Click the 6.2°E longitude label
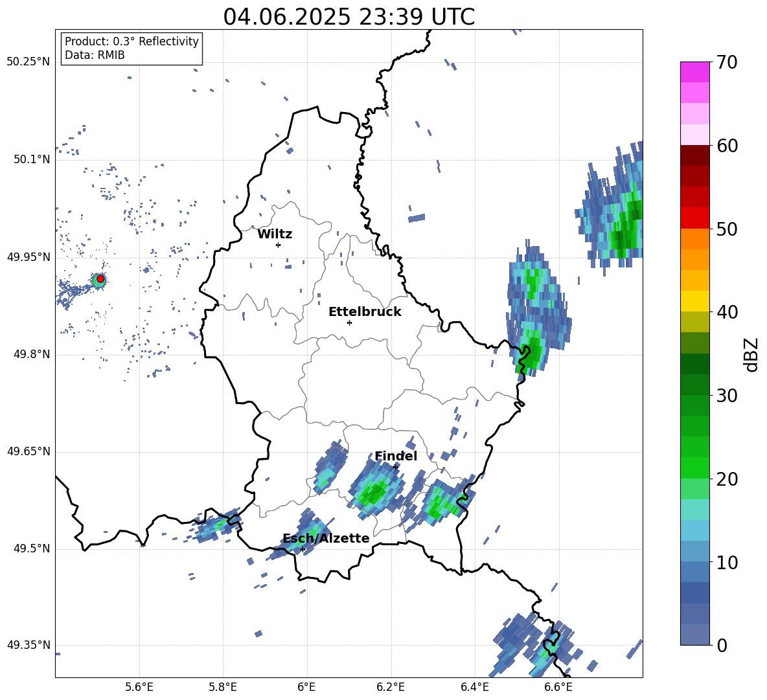 (391, 687)
